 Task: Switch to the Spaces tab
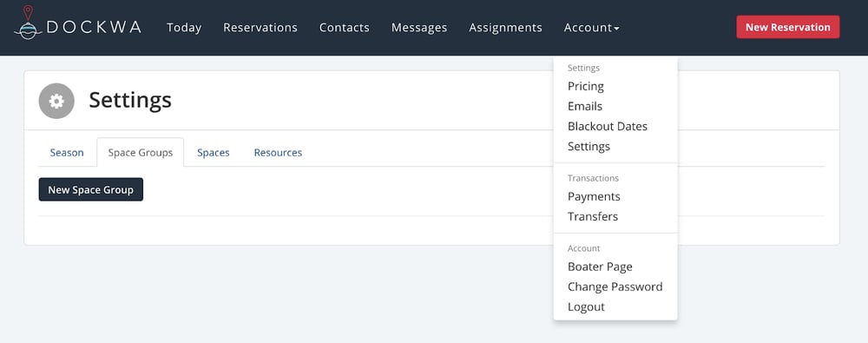214,152
